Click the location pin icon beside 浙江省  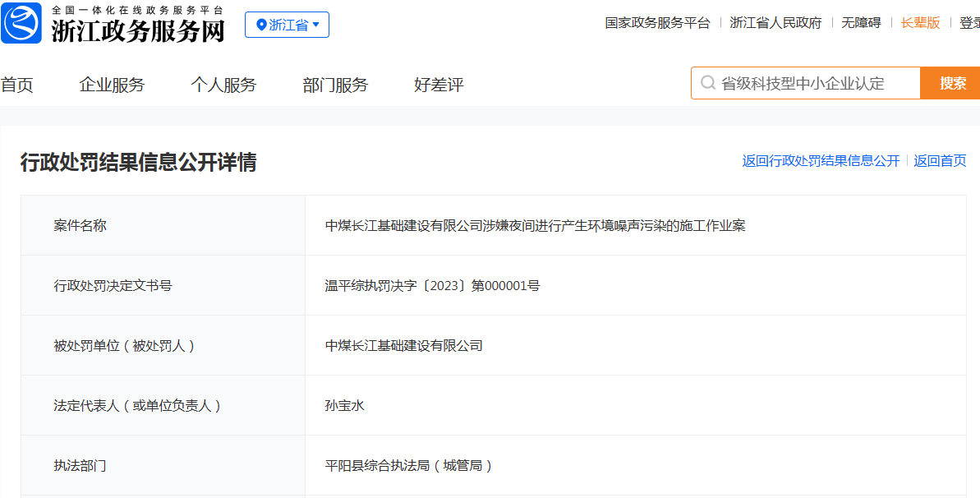click(261, 25)
